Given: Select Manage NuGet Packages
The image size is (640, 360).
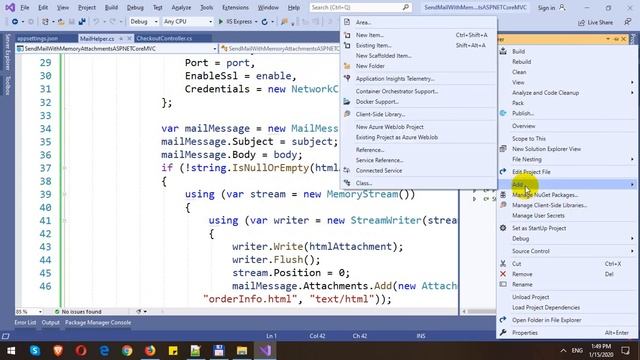Looking at the screenshot, I should click(545, 195).
